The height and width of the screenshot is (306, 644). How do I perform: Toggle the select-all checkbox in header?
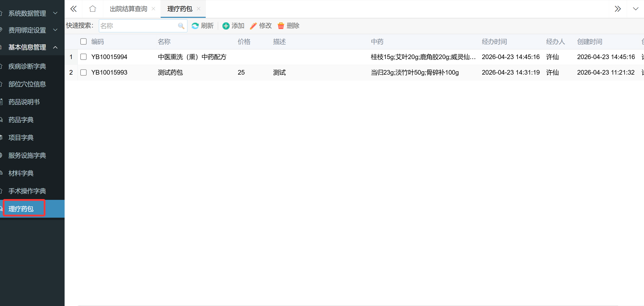tap(83, 41)
